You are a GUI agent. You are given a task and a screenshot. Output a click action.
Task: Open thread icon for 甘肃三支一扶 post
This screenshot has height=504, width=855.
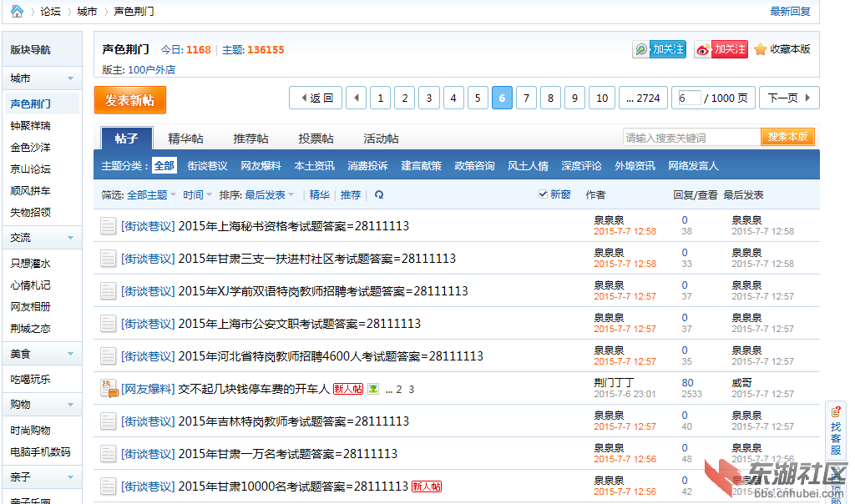[x=108, y=259]
